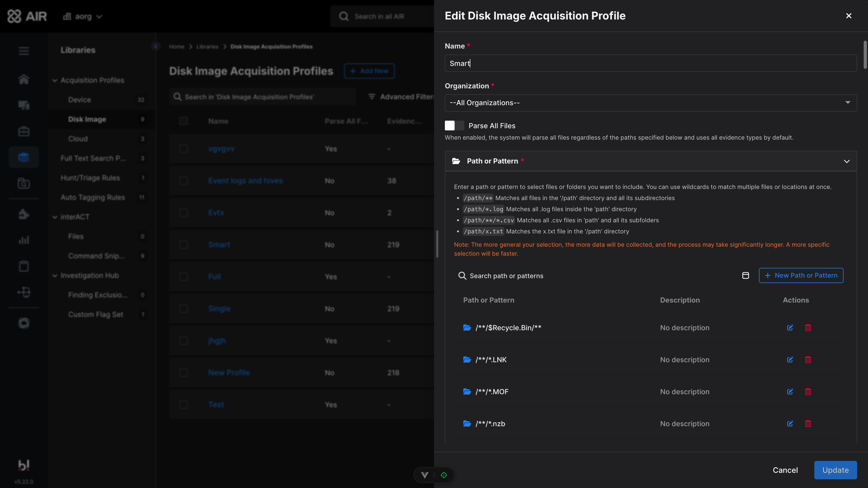Go to Home via sidebar house icon
Screen dimensions: 868x488
(x=24, y=79)
